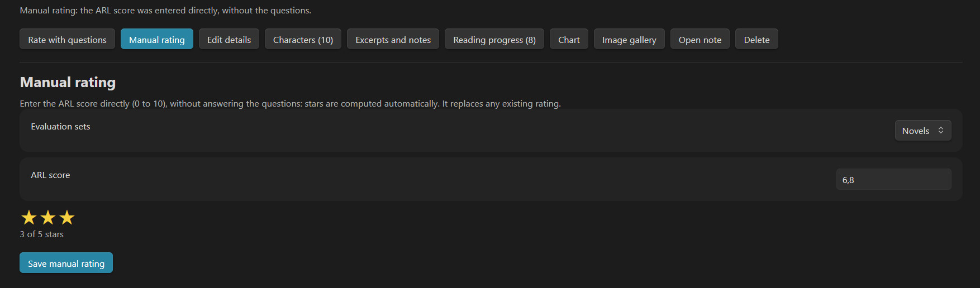Click Save manual rating
The height and width of the screenshot is (288, 980).
[x=66, y=263]
